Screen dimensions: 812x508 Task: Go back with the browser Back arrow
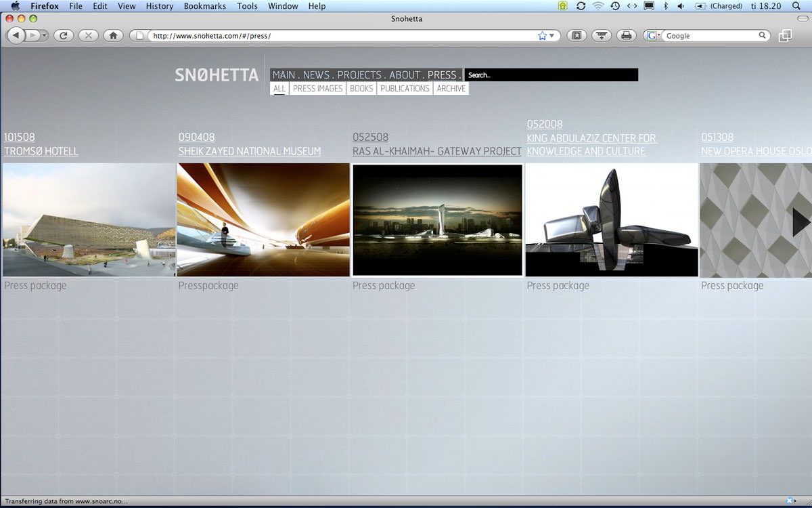[x=16, y=35]
